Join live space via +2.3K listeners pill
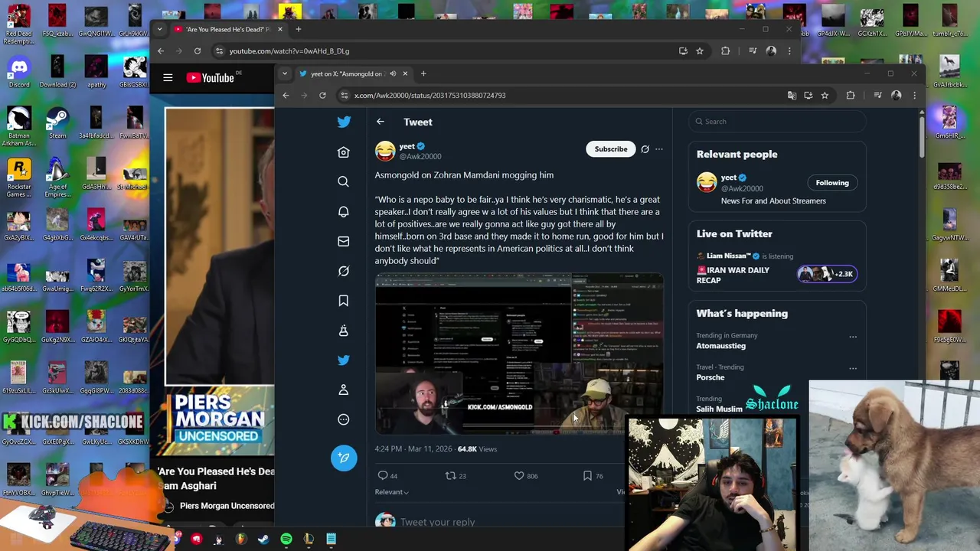Viewport: 980px width, 551px height. tap(827, 274)
